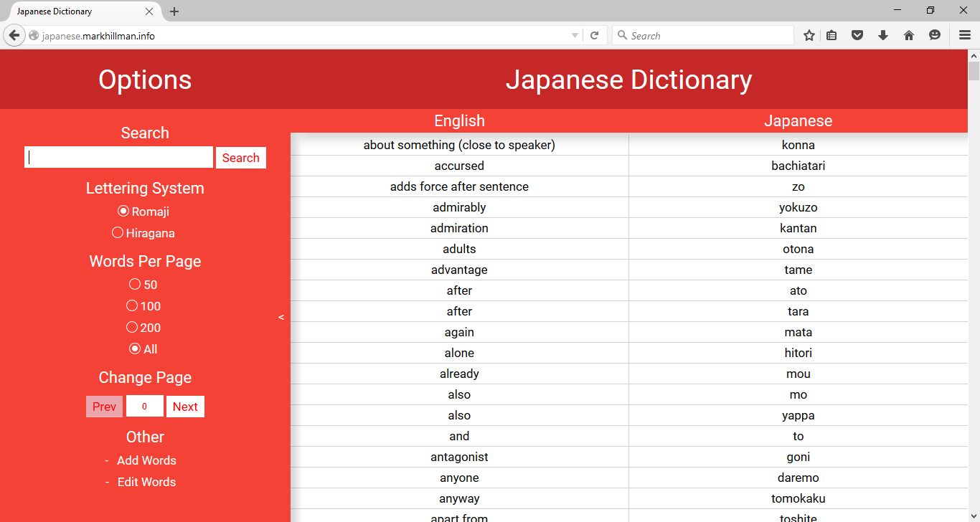Open the Add Words link
Screen dimensions: 980x522
pyautogui.click(x=146, y=460)
